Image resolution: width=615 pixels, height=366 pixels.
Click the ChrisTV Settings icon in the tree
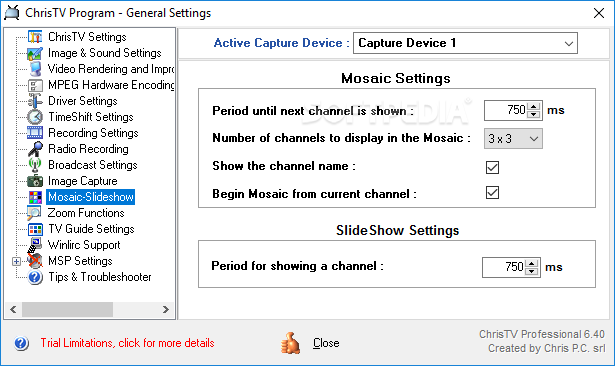35,37
